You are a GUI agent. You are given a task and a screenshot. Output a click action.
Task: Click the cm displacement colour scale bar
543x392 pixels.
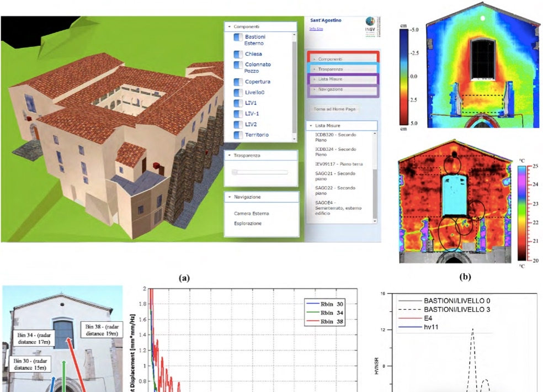404,77
